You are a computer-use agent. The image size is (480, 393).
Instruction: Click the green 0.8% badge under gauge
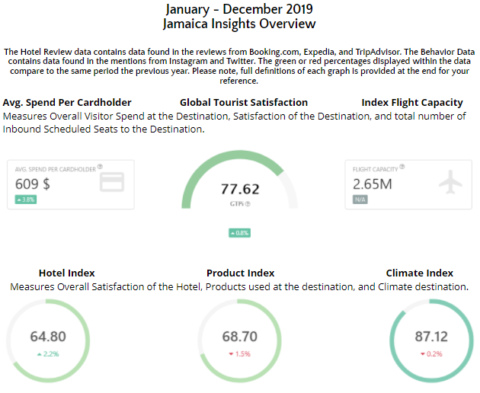(x=240, y=233)
